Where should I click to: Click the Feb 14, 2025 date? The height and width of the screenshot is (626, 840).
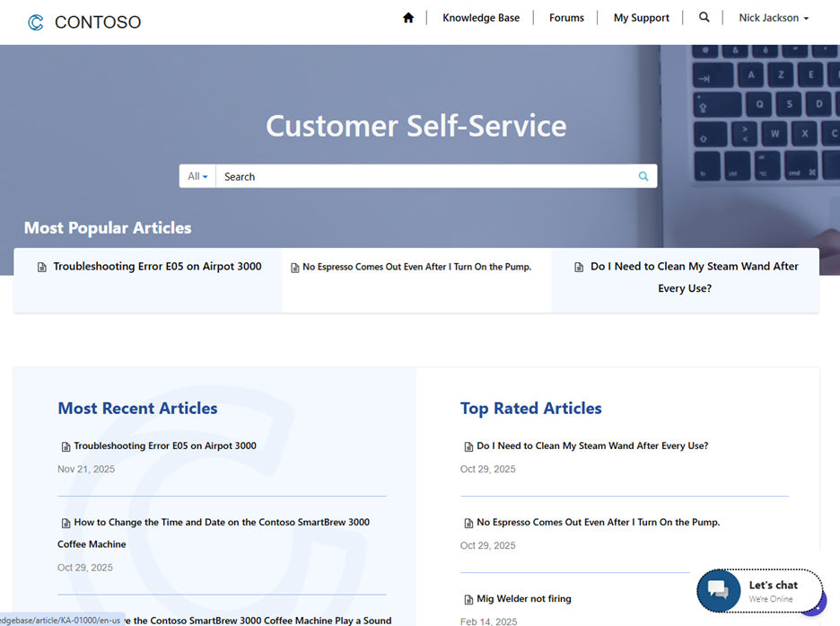[488, 622]
